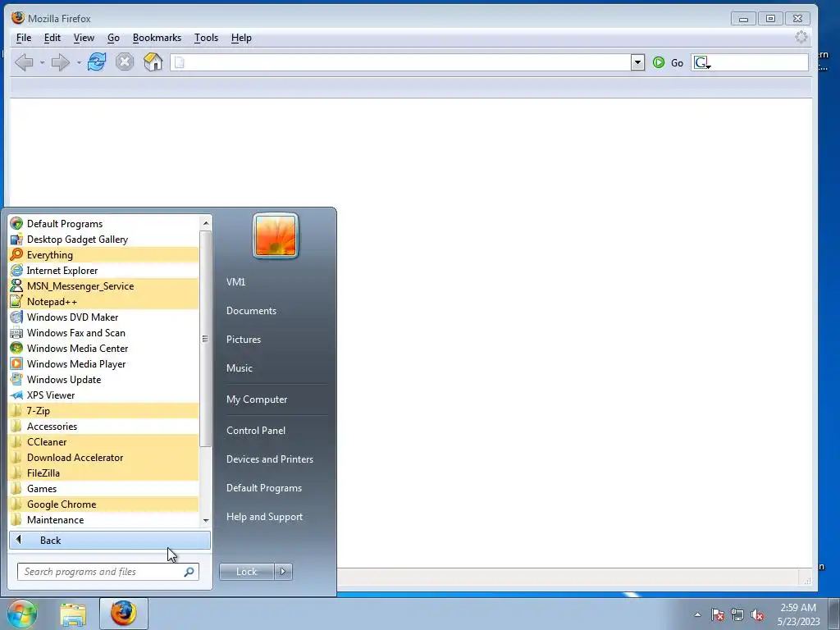The height and width of the screenshot is (630, 840).
Task: Launch Default Programs from the programs list
Action: click(104, 224)
